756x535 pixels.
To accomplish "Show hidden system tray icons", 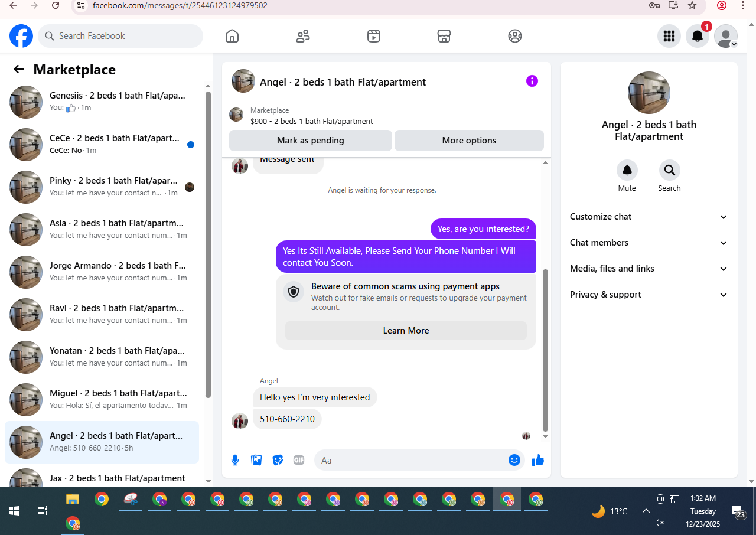I will (646, 511).
